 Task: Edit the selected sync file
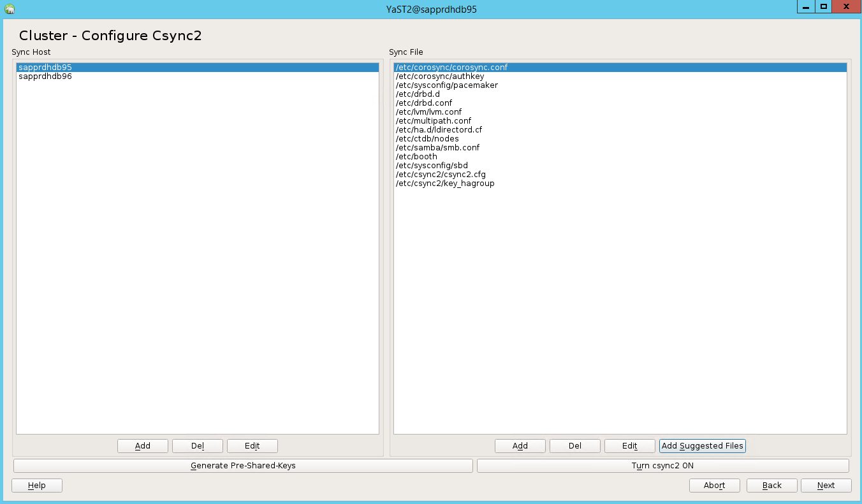(630, 446)
